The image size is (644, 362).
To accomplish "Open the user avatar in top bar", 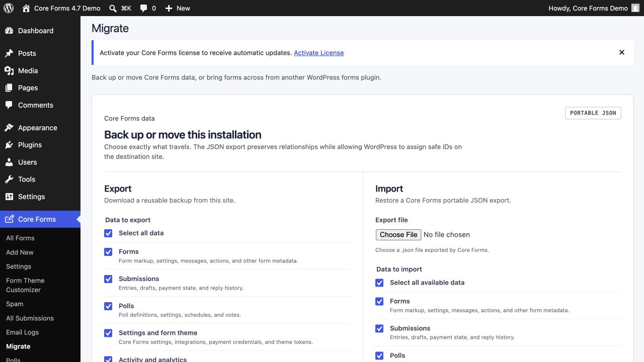I will [x=635, y=8].
